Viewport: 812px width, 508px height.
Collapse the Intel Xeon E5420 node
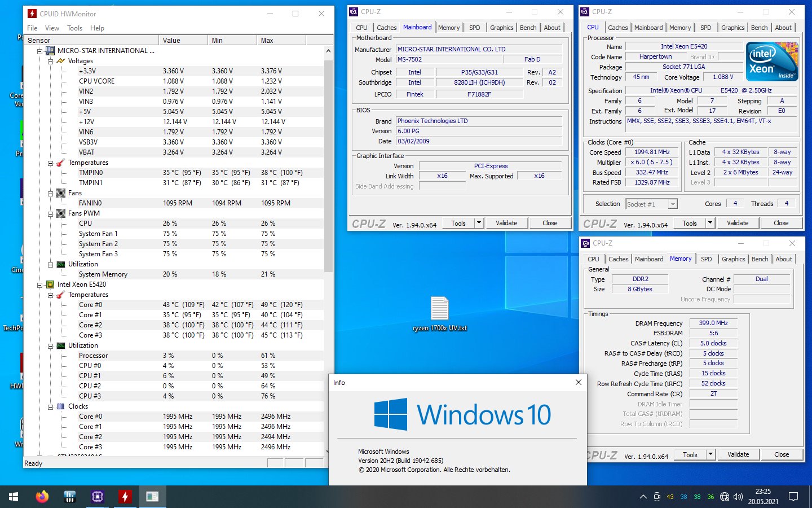(x=40, y=284)
